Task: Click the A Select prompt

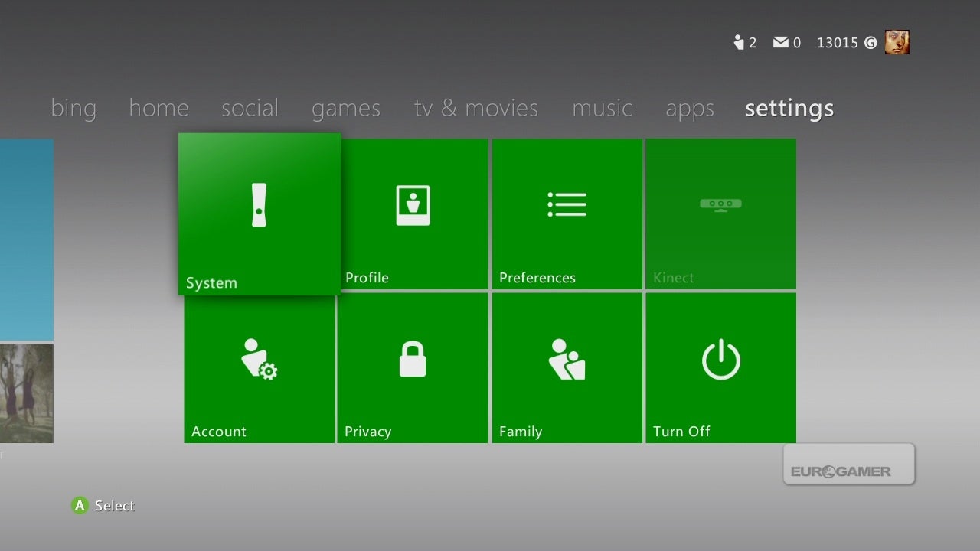Action: coord(102,505)
